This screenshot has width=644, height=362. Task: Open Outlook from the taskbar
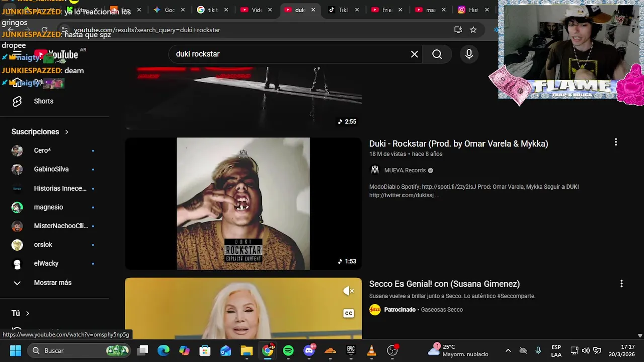pyautogui.click(x=226, y=350)
